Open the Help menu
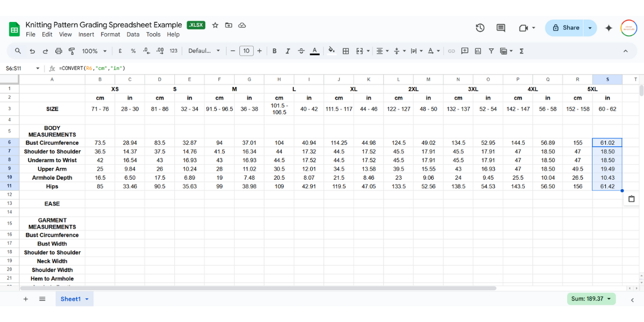 click(x=173, y=34)
